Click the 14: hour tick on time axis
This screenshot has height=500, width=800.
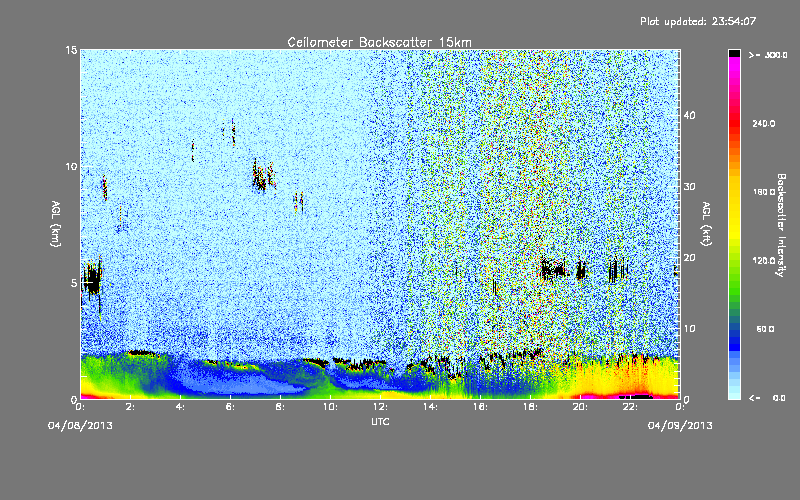(430, 407)
